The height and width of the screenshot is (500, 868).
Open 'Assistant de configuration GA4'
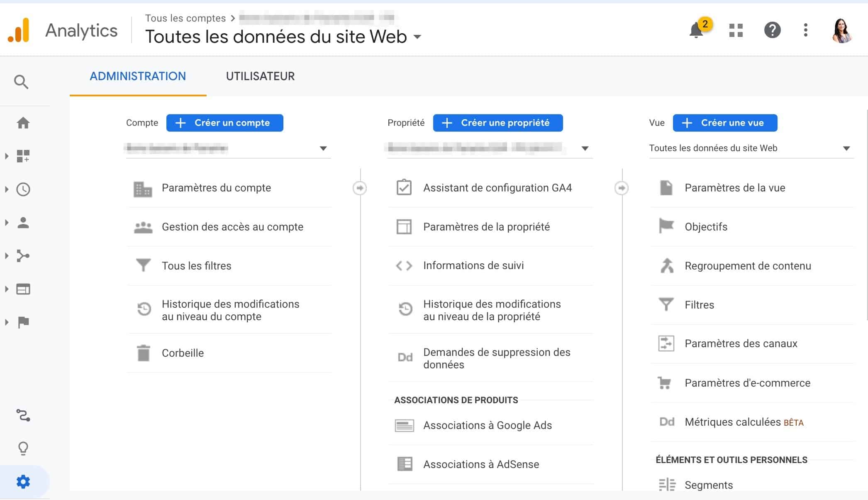tap(491, 188)
